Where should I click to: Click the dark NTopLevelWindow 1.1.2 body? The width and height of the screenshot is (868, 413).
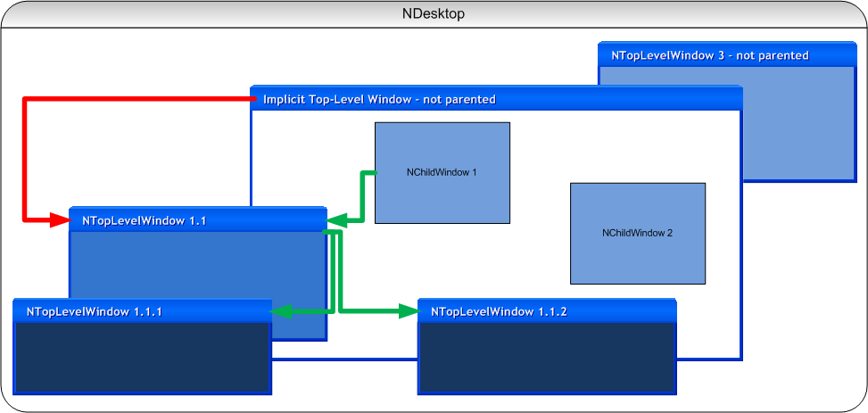[x=546, y=358]
